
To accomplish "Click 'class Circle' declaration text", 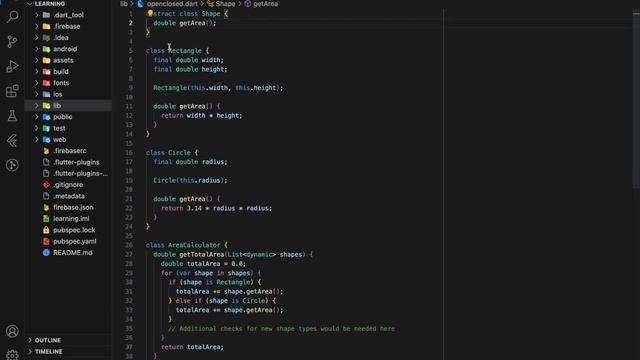I will 168,153.
